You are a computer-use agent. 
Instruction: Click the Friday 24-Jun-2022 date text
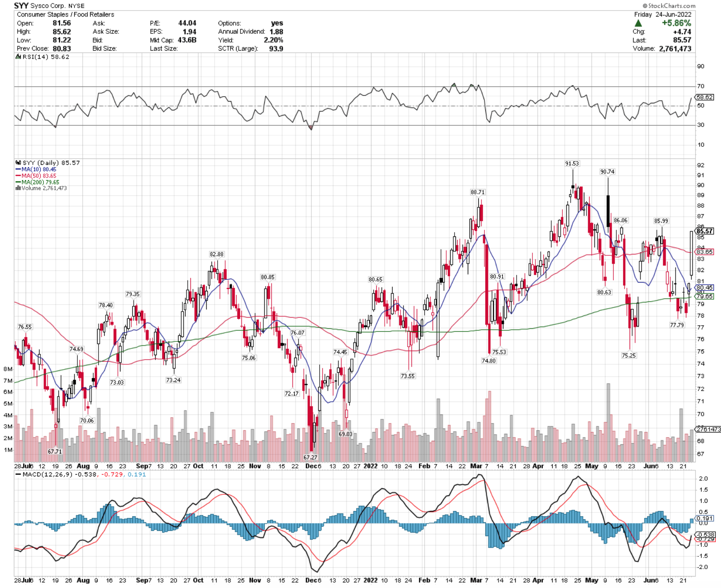coord(663,15)
